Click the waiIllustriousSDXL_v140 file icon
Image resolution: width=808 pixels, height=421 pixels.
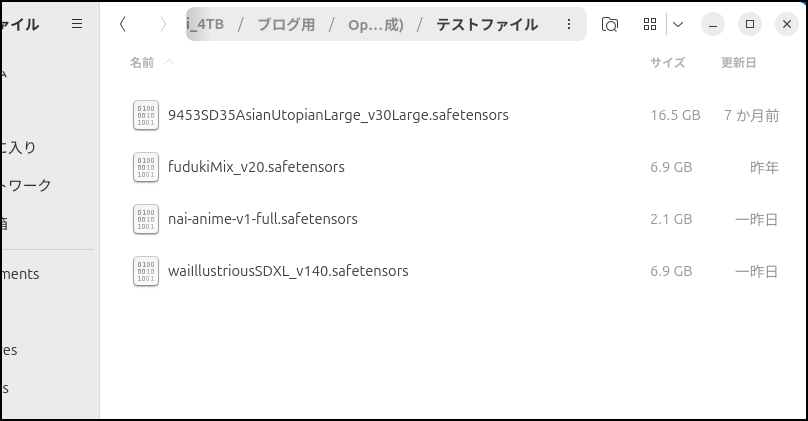tap(146, 271)
